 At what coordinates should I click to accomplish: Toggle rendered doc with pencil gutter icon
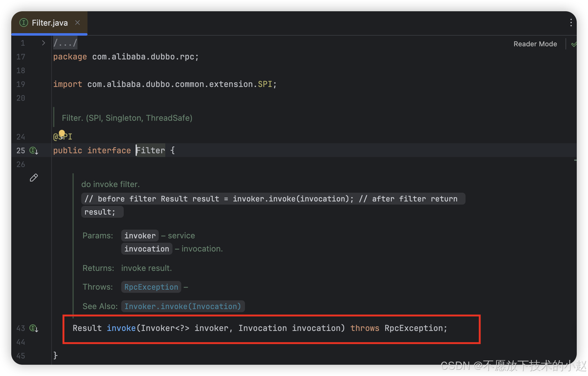(34, 178)
